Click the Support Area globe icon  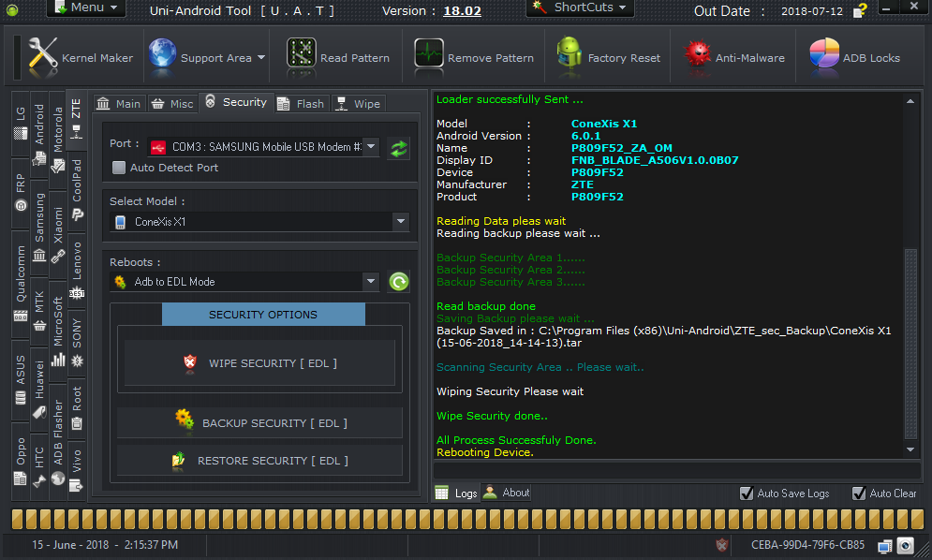(162, 56)
